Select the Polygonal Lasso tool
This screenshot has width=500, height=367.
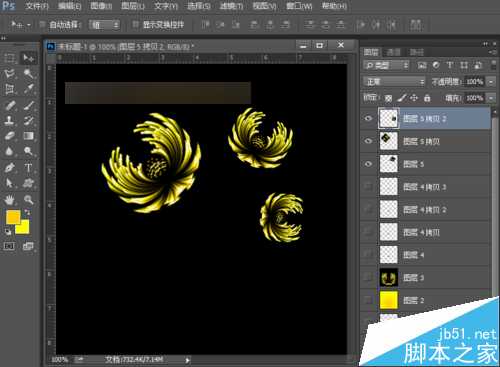click(x=10, y=73)
